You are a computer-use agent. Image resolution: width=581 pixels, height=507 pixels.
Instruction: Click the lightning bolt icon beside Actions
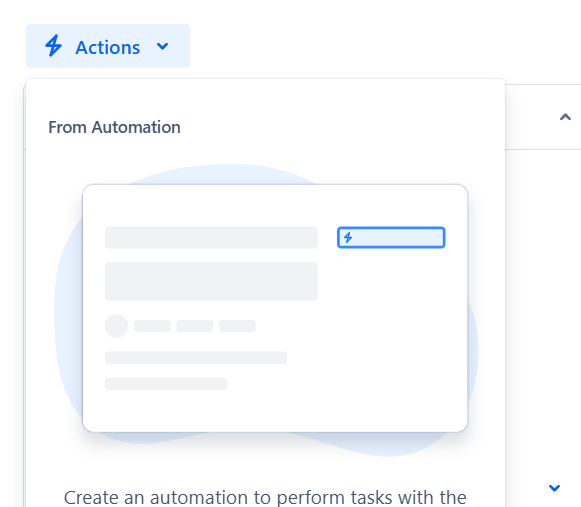click(53, 46)
